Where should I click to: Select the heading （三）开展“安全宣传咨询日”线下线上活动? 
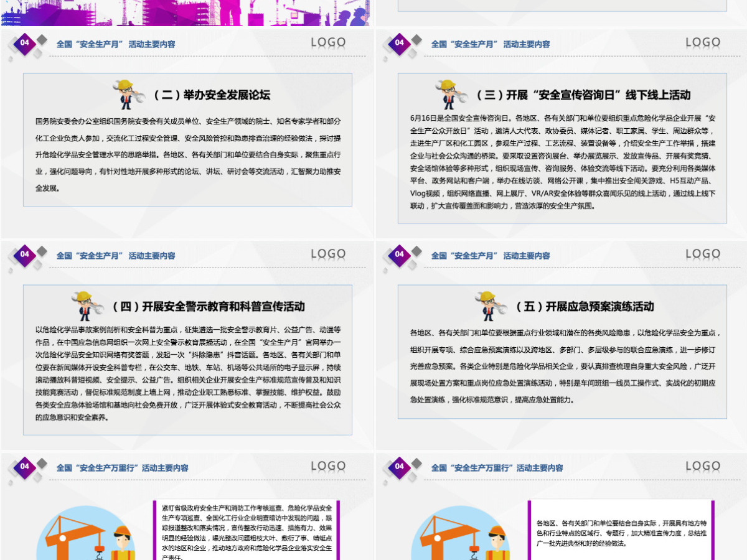pyautogui.click(x=583, y=95)
